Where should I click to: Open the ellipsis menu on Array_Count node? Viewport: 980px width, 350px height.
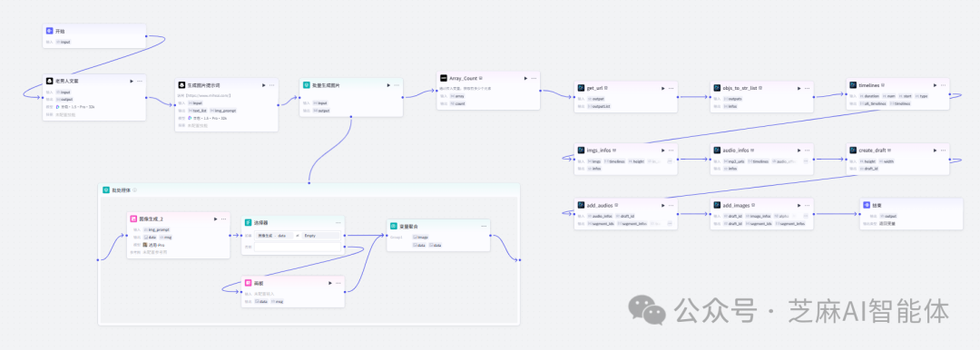(x=534, y=78)
